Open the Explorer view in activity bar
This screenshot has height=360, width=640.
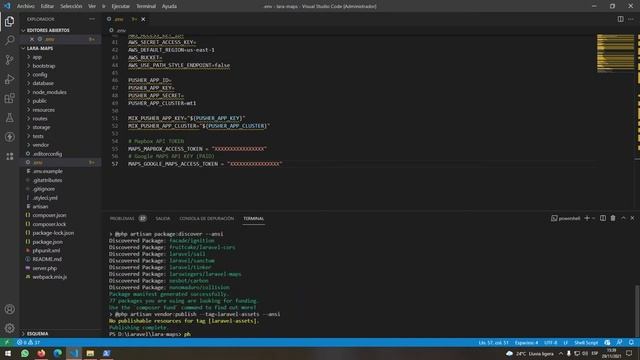click(9, 21)
